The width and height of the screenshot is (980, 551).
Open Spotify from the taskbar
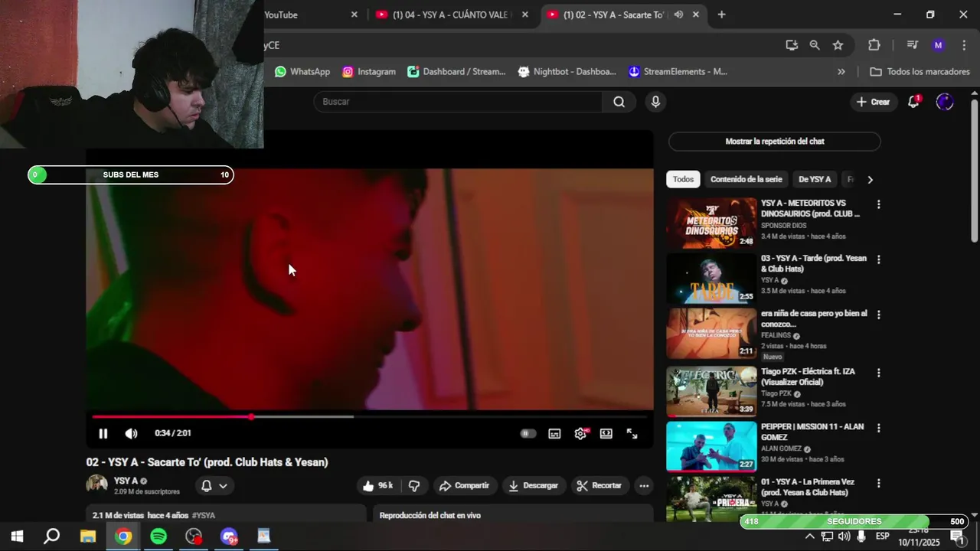click(158, 536)
